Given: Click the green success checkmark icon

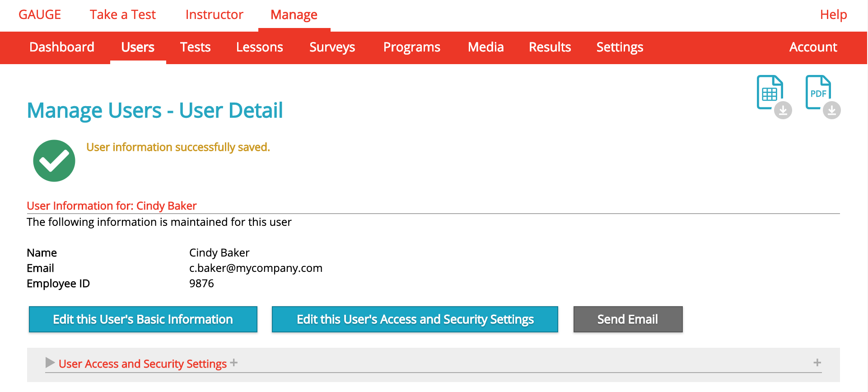Looking at the screenshot, I should point(54,161).
